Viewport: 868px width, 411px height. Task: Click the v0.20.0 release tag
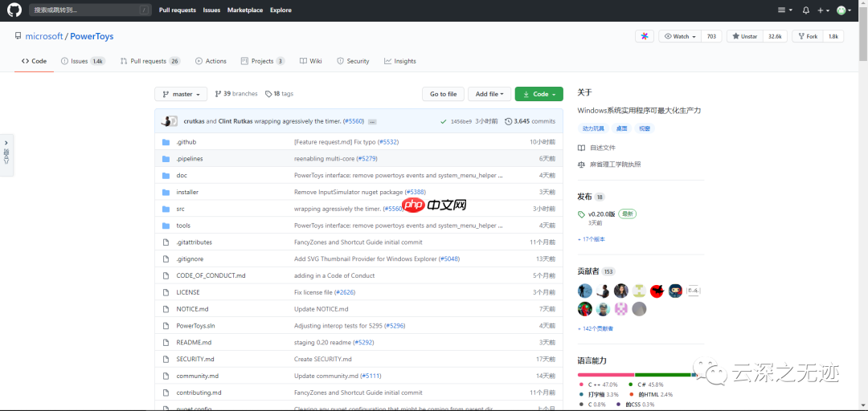pyautogui.click(x=600, y=214)
